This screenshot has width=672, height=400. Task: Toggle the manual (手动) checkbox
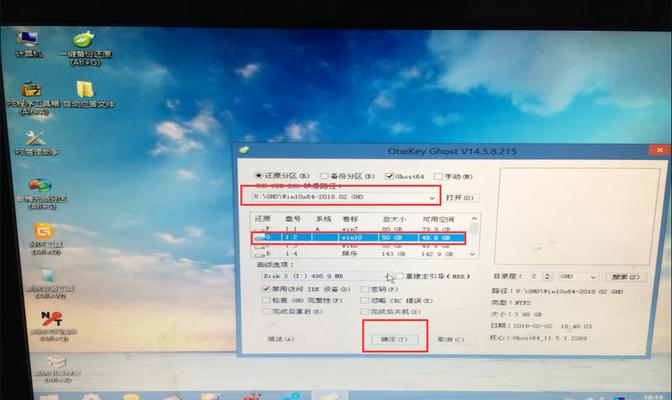click(438, 176)
